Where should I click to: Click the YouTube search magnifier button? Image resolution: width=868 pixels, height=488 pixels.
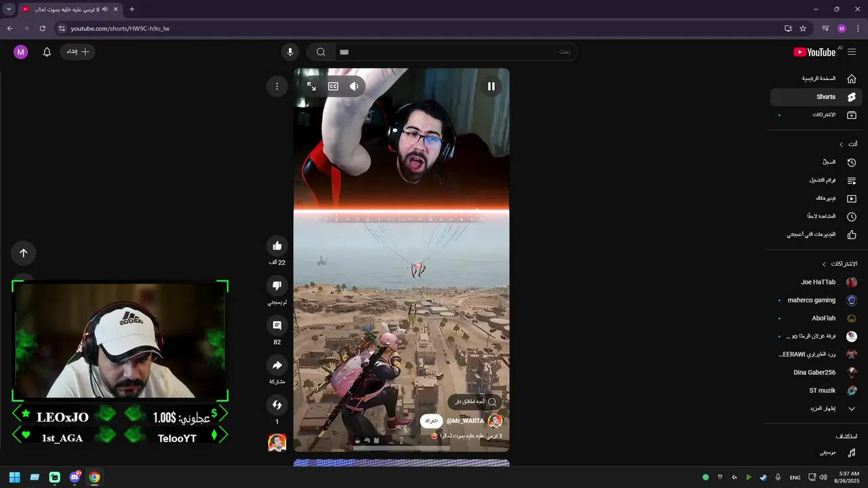click(x=321, y=52)
